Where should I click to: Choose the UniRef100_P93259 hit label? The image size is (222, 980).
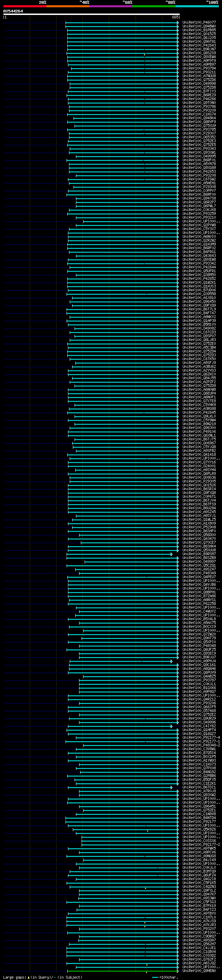coord(199,214)
